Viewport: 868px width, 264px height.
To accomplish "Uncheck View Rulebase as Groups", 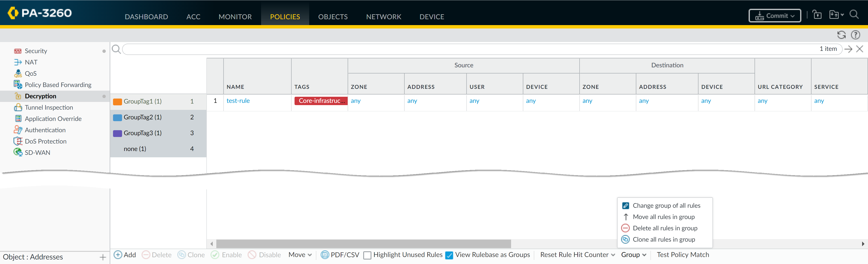I will 449,255.
